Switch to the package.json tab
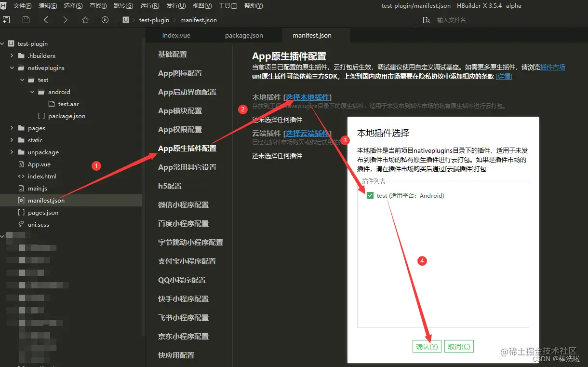This screenshot has height=367, width=588. pyautogui.click(x=244, y=35)
